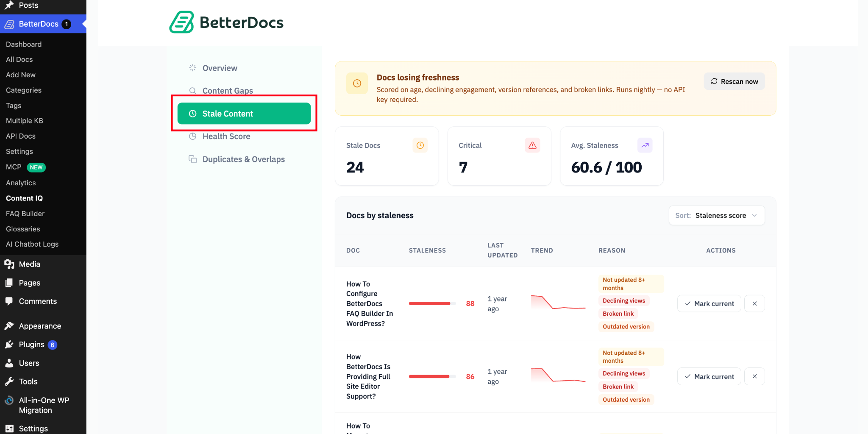The image size is (868, 434).
Task: Go to All Docs submenu item
Action: [19, 59]
